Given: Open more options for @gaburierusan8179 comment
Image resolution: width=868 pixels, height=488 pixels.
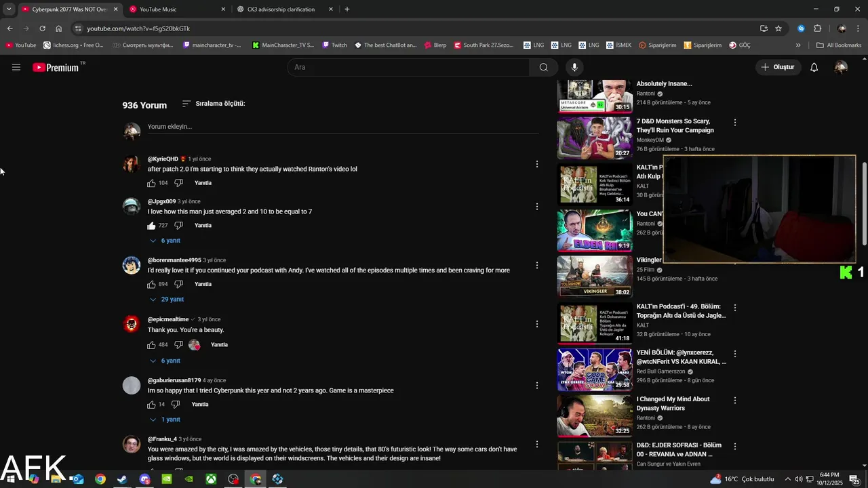Looking at the screenshot, I should (537, 385).
